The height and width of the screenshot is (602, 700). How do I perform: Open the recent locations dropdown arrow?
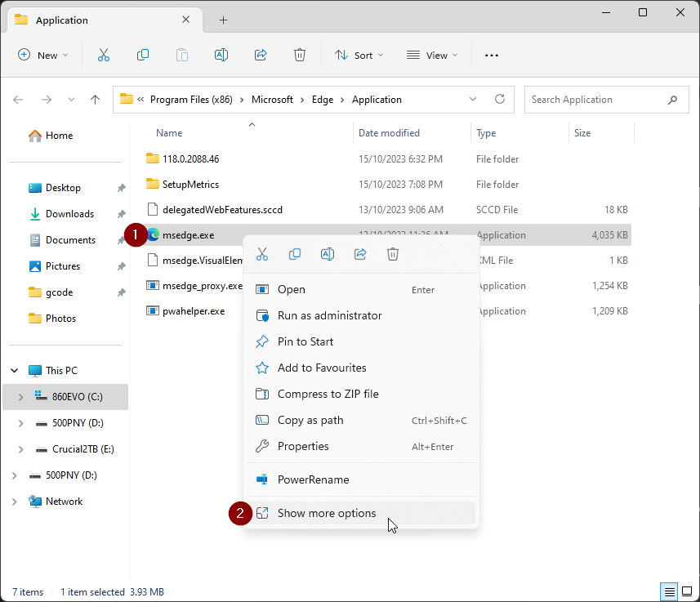coord(71,99)
